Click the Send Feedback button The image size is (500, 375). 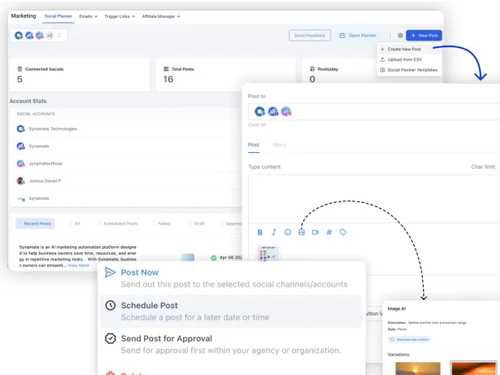point(310,35)
